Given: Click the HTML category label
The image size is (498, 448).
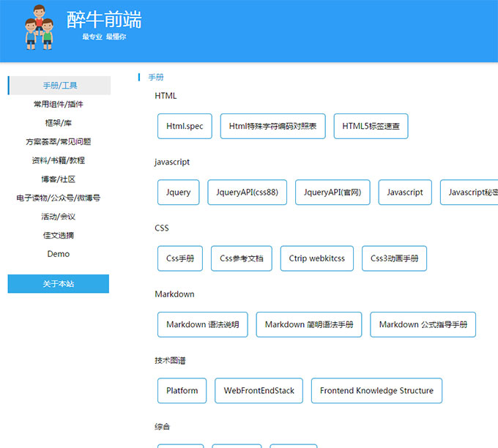Looking at the screenshot, I should tap(166, 96).
